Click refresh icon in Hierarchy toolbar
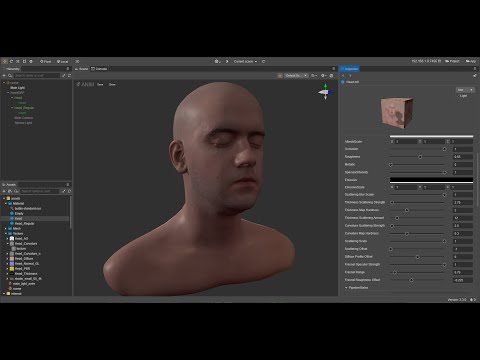Image resolution: width=480 pixels, height=360 pixels. coord(69,76)
